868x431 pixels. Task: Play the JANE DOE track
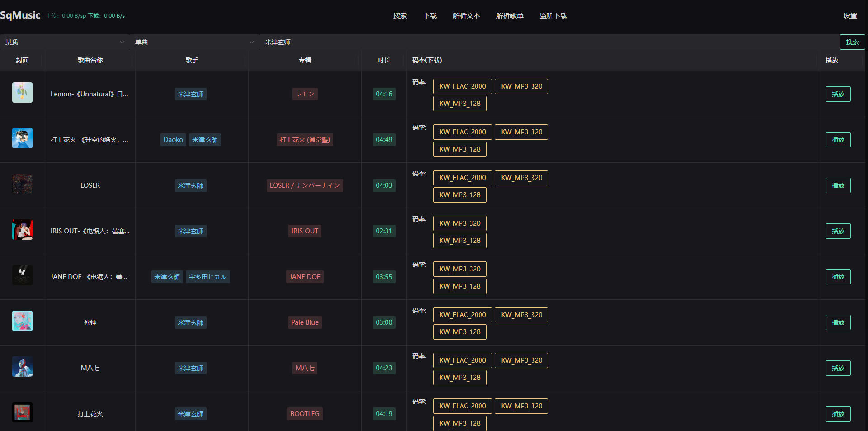click(x=838, y=277)
